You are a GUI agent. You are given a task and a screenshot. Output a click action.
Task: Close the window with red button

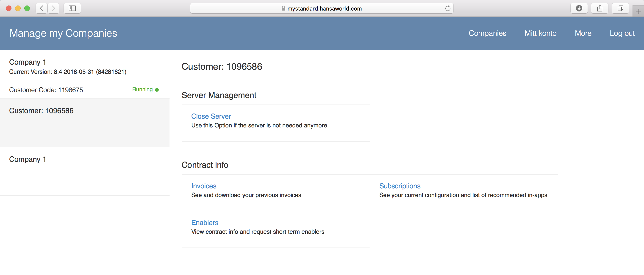(9, 8)
